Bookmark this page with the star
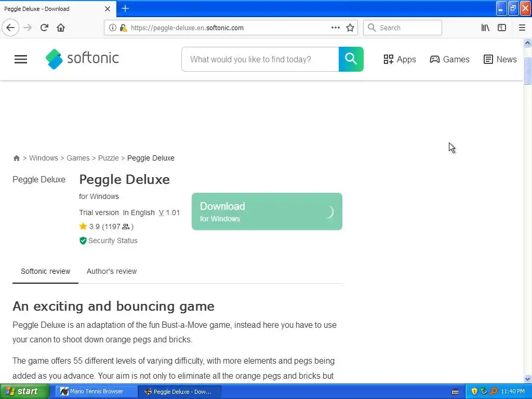Viewport: 532px width, 399px height. [x=350, y=28]
